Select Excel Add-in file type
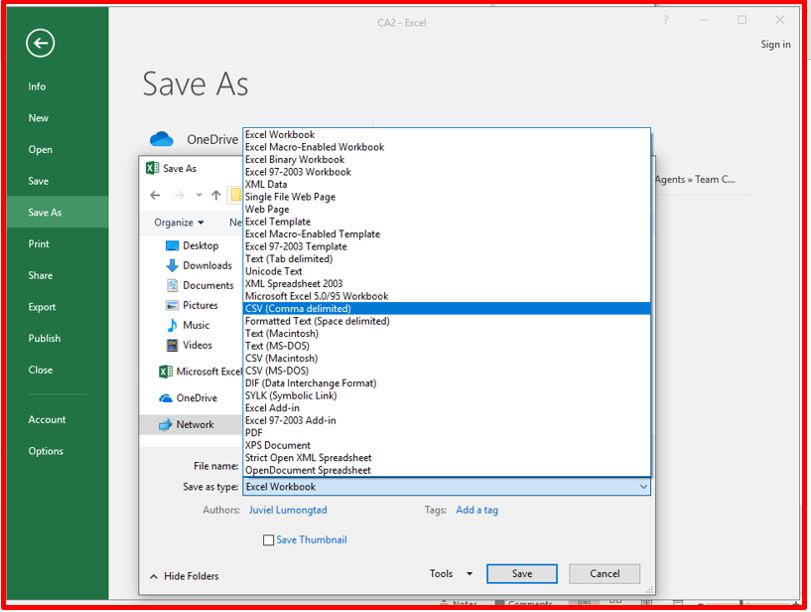 447,408
